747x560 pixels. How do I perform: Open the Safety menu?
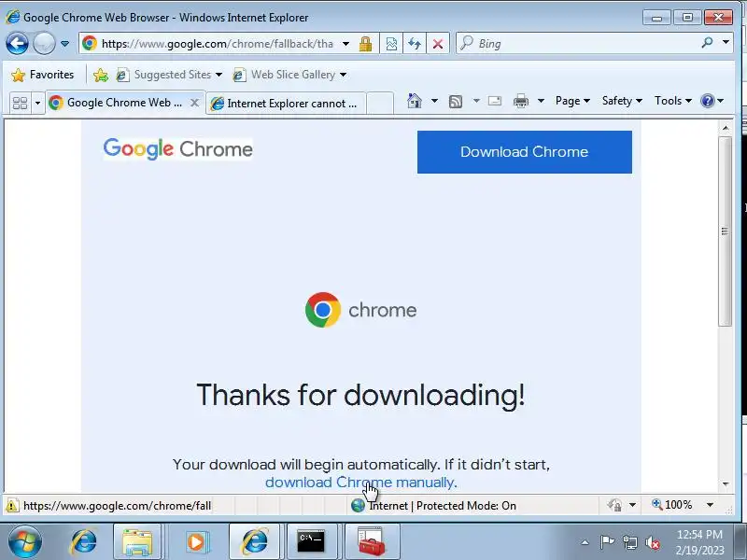point(622,101)
